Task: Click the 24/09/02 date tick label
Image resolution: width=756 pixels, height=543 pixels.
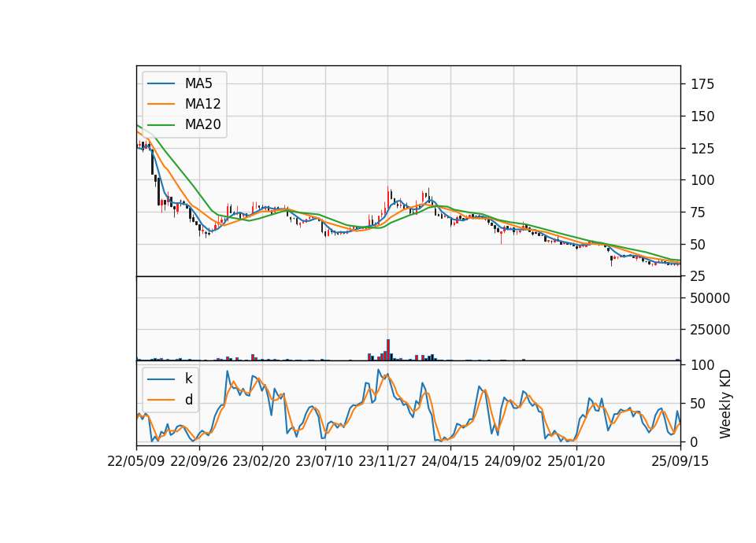Action: 513,461
